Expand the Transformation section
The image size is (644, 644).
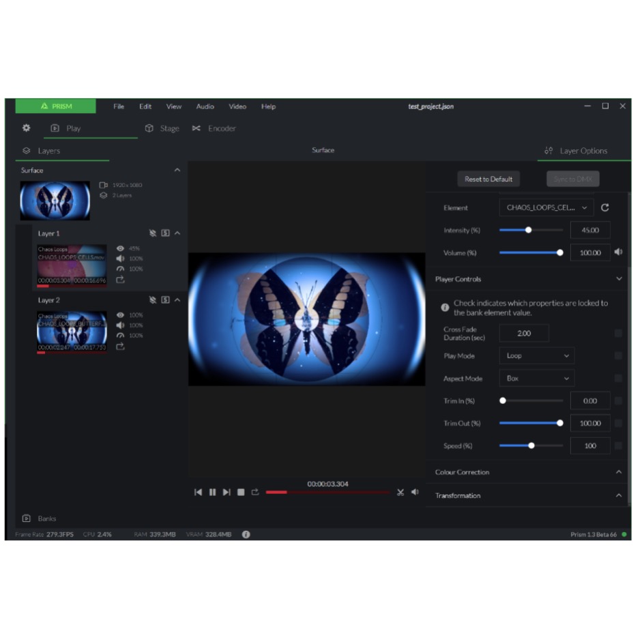coord(619,496)
